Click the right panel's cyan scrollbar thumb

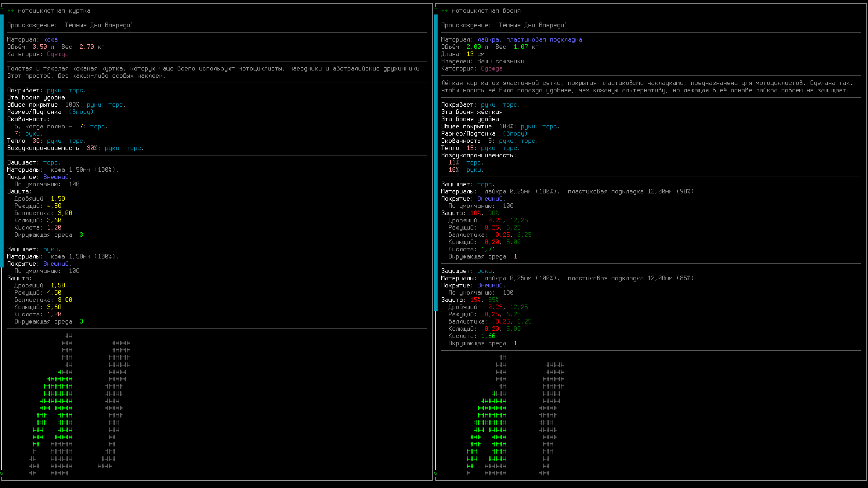click(436, 163)
